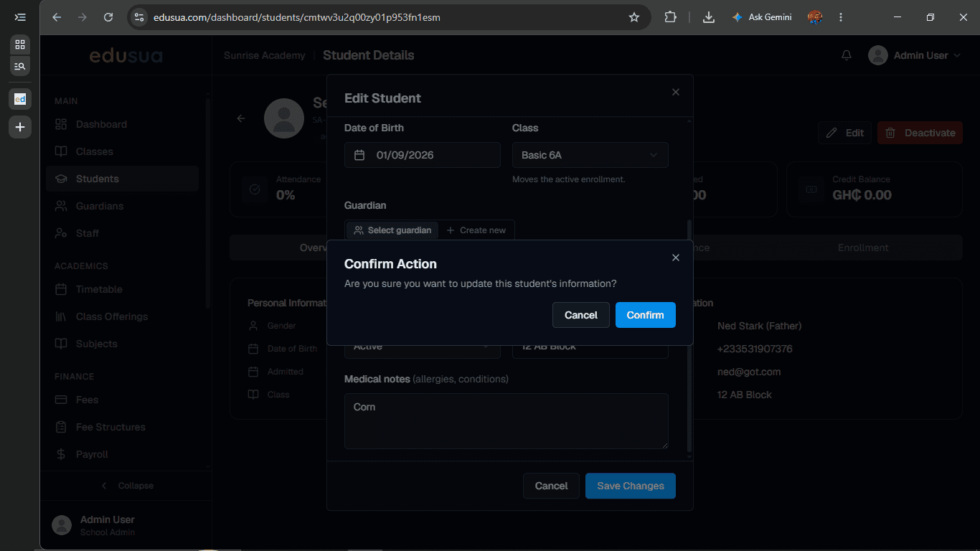Click the Fees banknote icon
980x551 pixels.
pyautogui.click(x=61, y=400)
